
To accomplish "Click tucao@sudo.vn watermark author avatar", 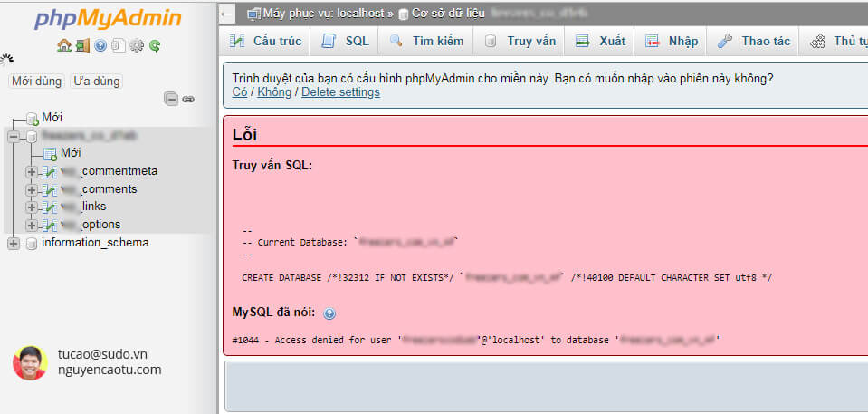I will pos(29,363).
